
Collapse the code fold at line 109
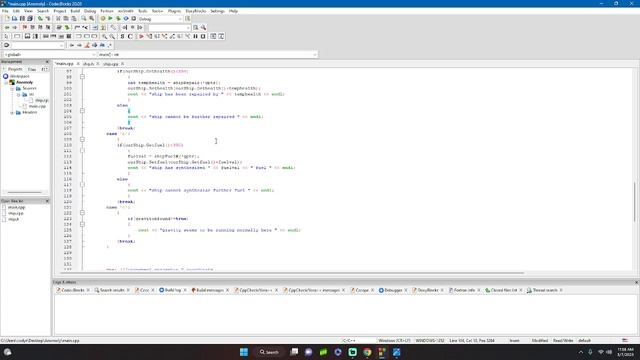tap(82, 139)
